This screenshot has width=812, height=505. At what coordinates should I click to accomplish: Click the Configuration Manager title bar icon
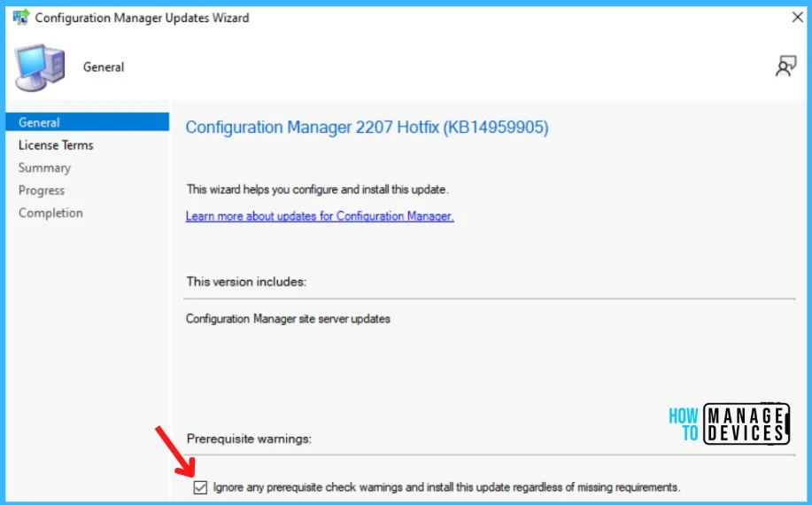coord(21,17)
